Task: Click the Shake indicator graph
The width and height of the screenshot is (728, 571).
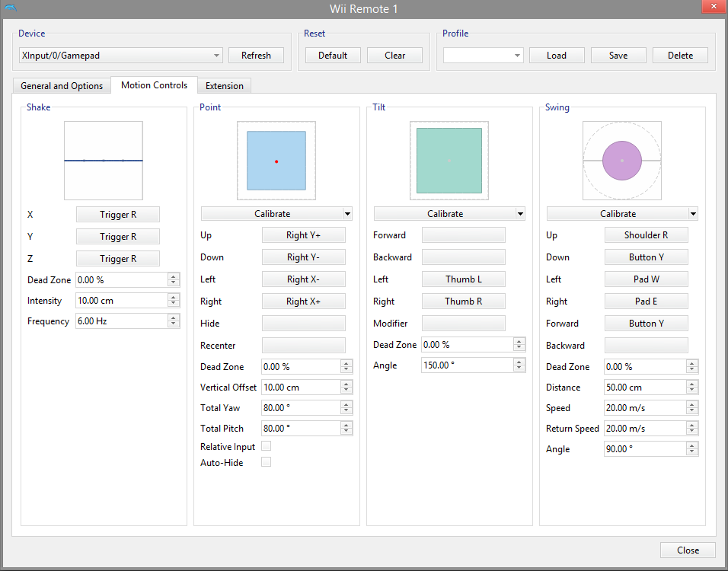Action: 103,161
